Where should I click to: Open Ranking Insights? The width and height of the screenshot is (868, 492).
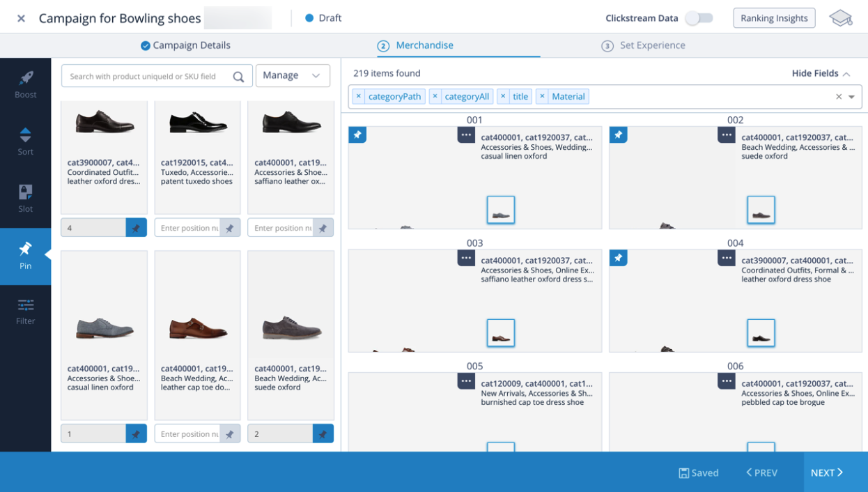(774, 18)
